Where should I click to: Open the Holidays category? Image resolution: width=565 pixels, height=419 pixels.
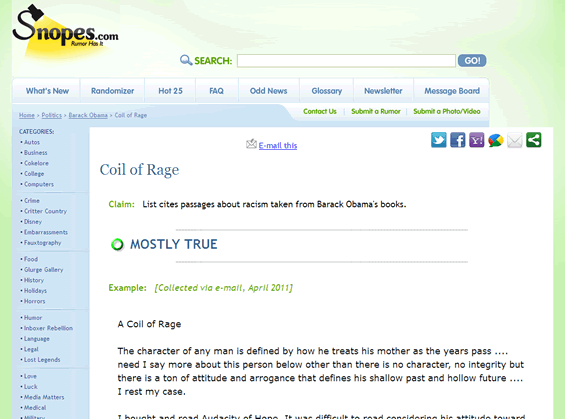[x=35, y=290]
